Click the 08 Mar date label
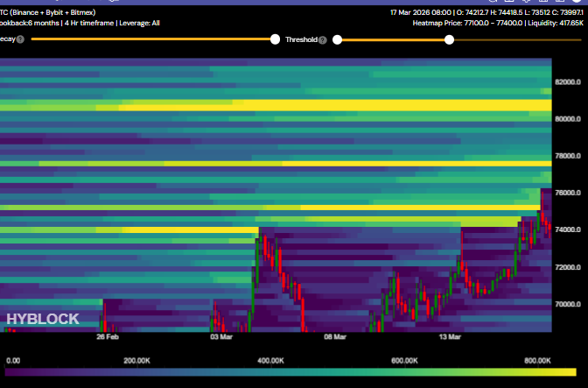This screenshot has height=388, width=588. click(335, 337)
